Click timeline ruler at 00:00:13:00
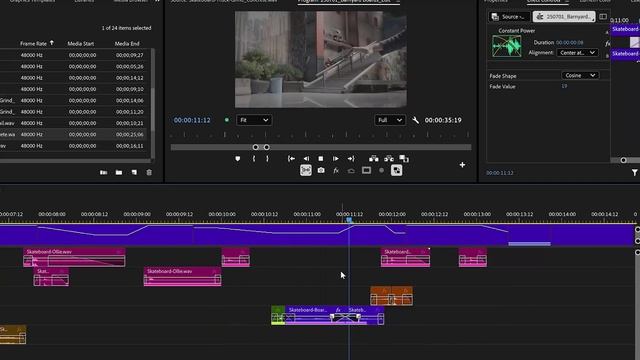The image size is (640, 360). click(477, 214)
